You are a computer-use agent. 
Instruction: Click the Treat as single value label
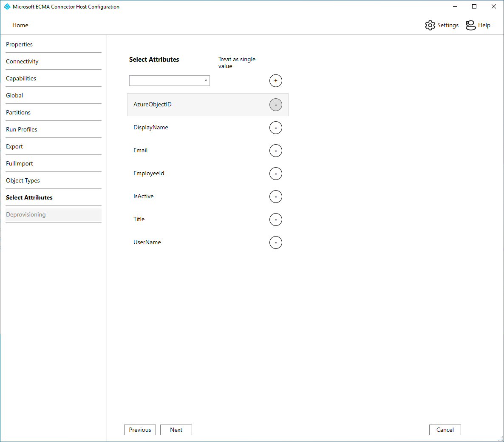[x=237, y=63]
